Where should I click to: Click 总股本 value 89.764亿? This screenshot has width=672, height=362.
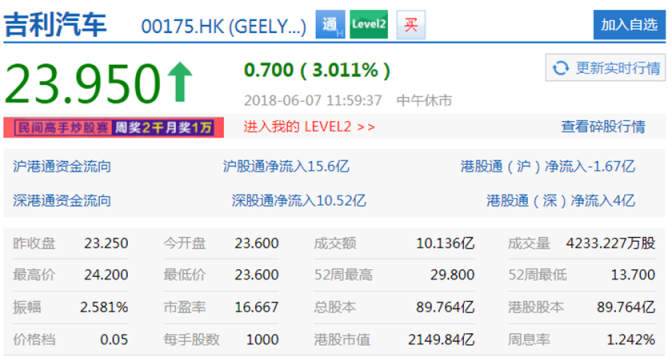click(x=445, y=307)
